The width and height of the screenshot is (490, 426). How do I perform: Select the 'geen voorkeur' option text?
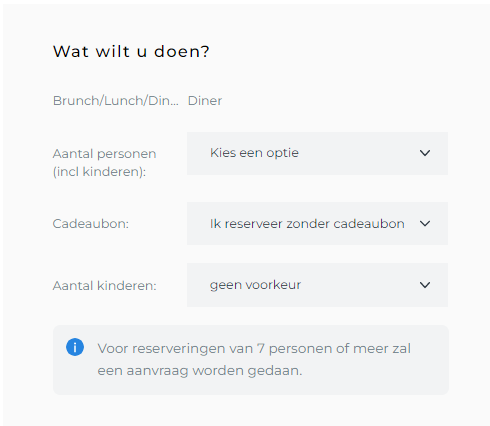point(255,285)
